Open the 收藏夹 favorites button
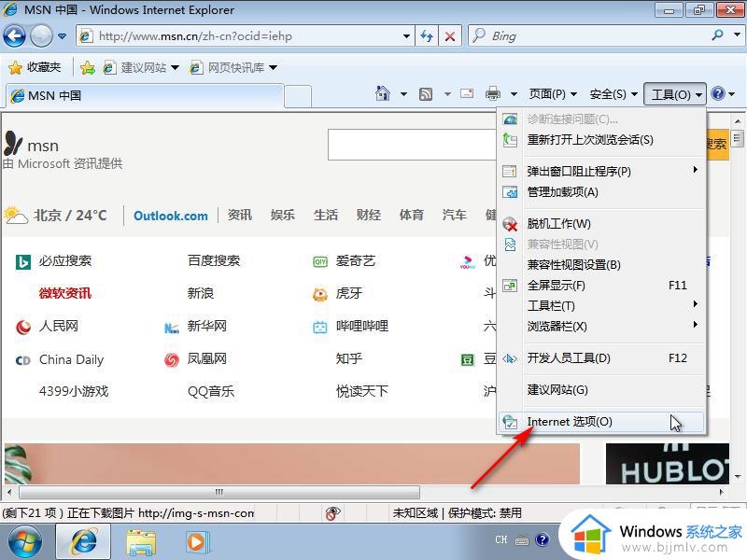 pyautogui.click(x=35, y=67)
